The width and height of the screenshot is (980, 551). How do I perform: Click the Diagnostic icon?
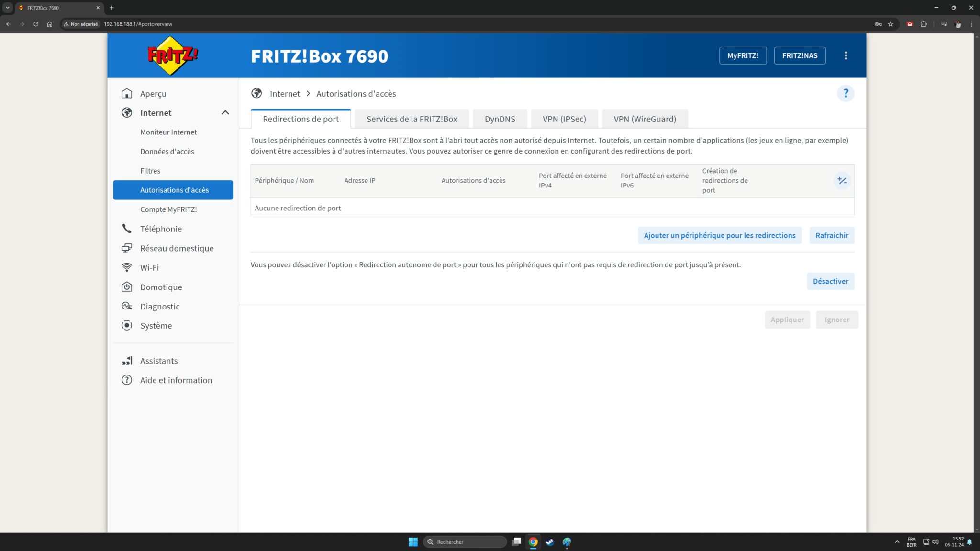127,306
